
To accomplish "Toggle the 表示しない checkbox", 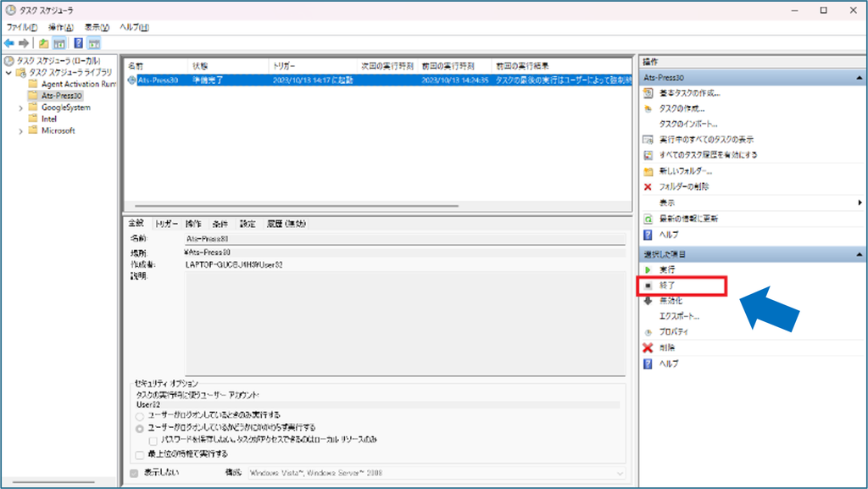I will coord(134,473).
